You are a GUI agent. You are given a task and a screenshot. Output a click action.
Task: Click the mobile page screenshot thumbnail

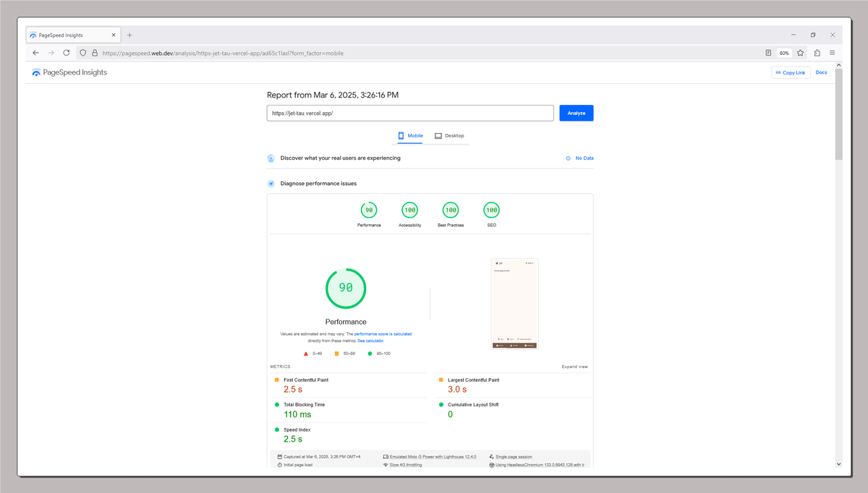coord(514,304)
